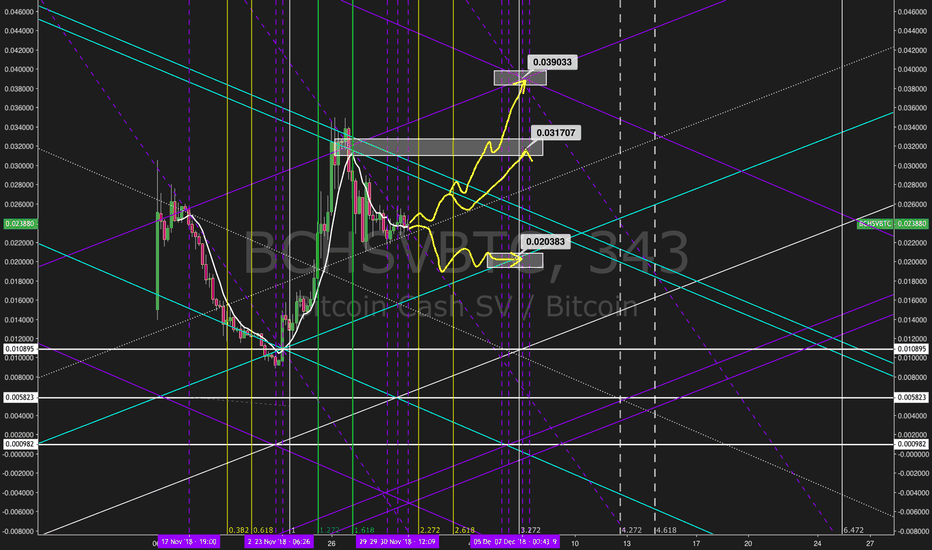The width and height of the screenshot is (932, 550).
Task: Click the 0.382 Fibonacci time zone label
Action: pos(238,530)
